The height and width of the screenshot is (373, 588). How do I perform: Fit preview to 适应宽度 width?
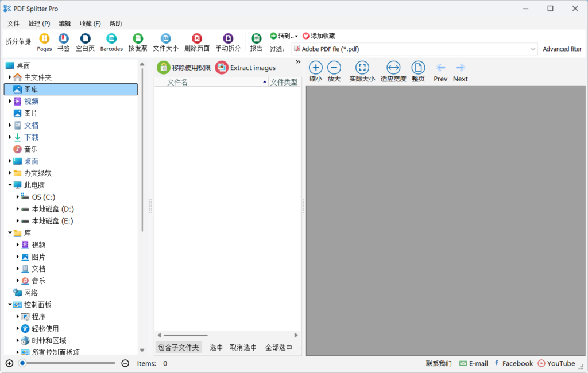pyautogui.click(x=393, y=72)
